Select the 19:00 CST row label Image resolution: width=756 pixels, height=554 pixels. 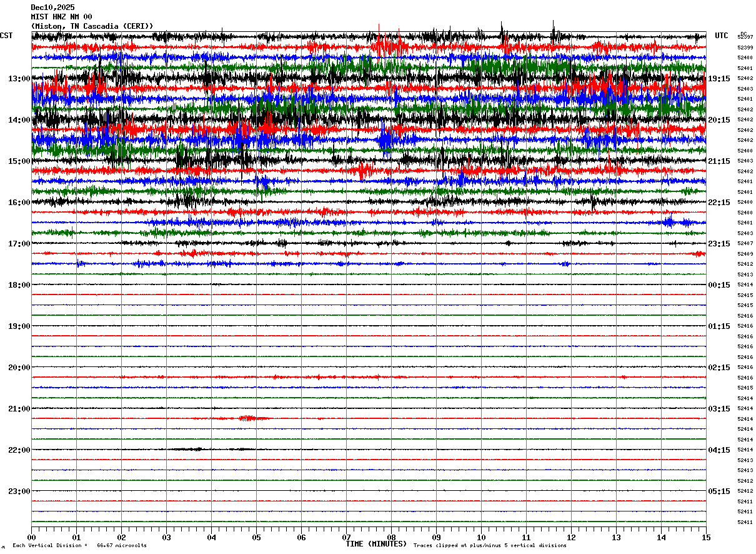(19, 326)
